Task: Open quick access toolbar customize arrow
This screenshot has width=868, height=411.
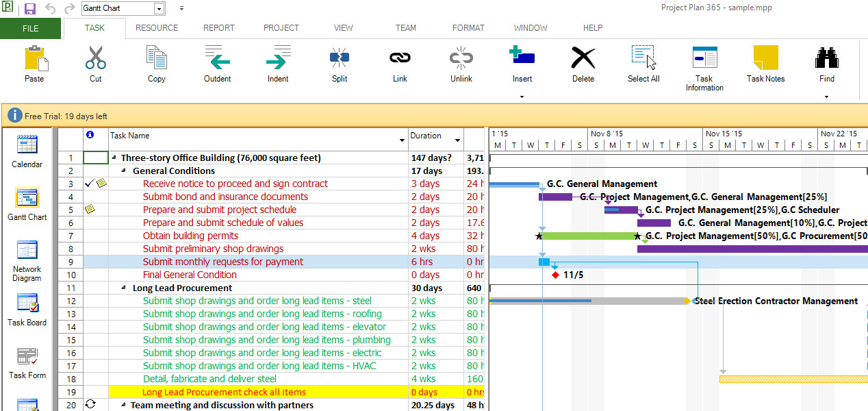Action: 181,9
